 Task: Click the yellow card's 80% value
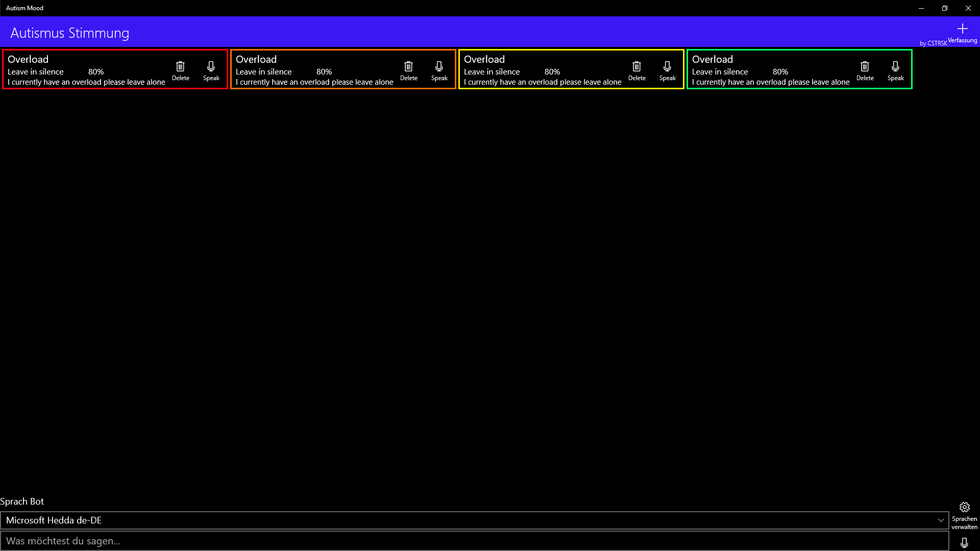click(x=552, y=72)
